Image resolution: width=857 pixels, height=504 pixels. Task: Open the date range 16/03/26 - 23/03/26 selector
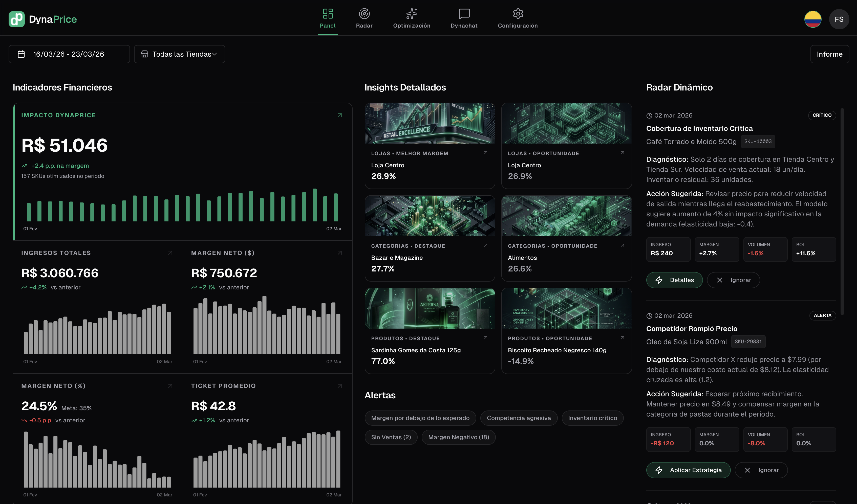click(x=69, y=54)
